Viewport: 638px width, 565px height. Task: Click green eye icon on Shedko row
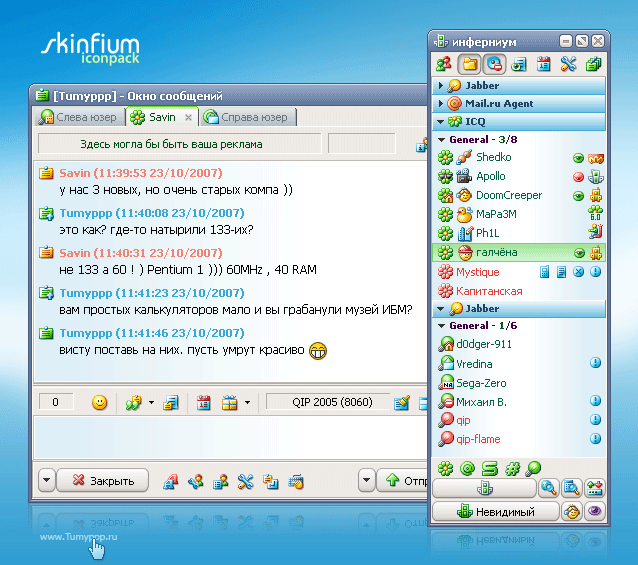(578, 158)
